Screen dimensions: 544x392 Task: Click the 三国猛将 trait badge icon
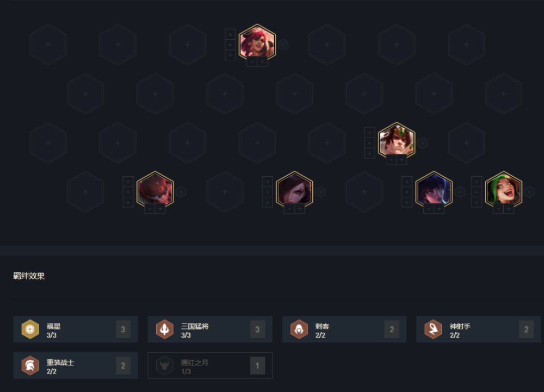point(164,329)
